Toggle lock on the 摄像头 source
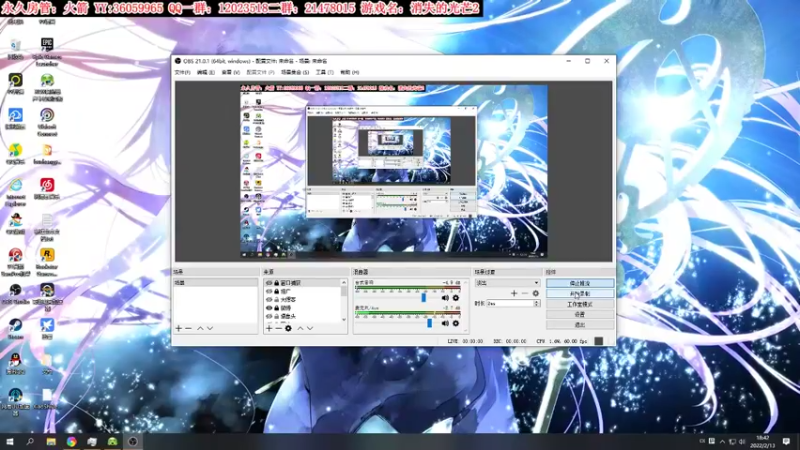Image resolution: width=800 pixels, height=450 pixels. tap(277, 316)
